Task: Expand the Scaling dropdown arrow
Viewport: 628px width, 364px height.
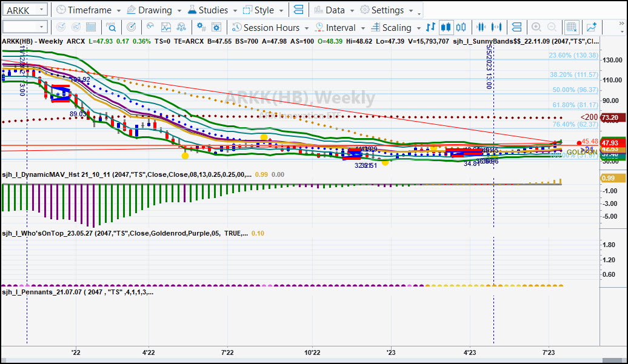Action: point(418,28)
